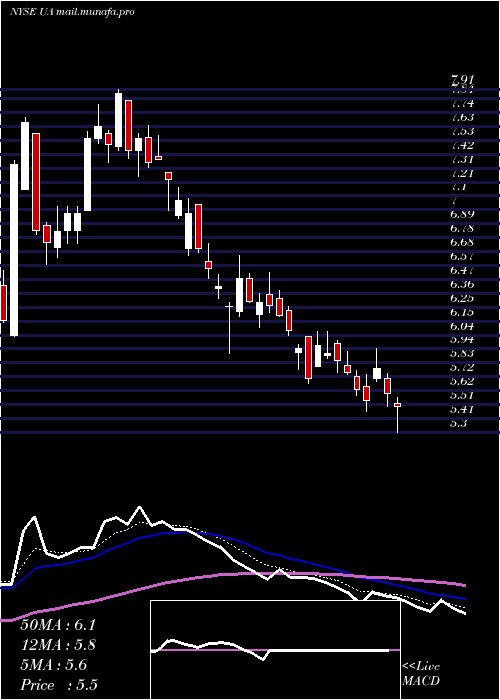The image size is (500, 700).
Task: Click the 12MA : 5.8 readout
Action: (x=58, y=645)
